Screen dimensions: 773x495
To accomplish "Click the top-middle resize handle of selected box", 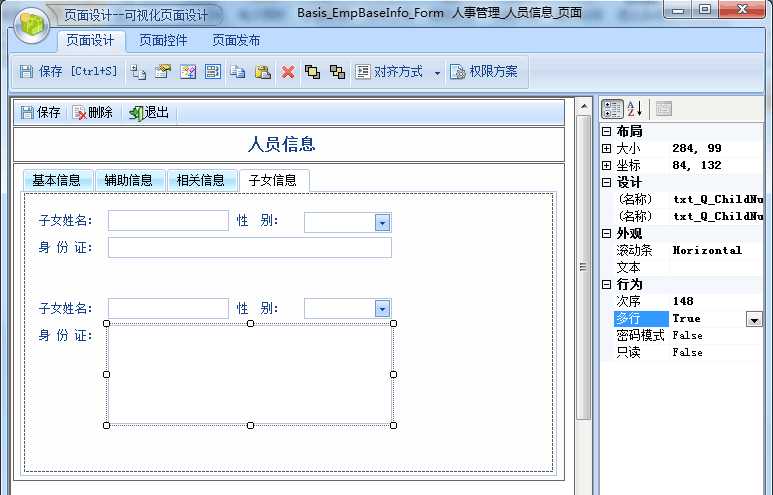I will coord(250,323).
